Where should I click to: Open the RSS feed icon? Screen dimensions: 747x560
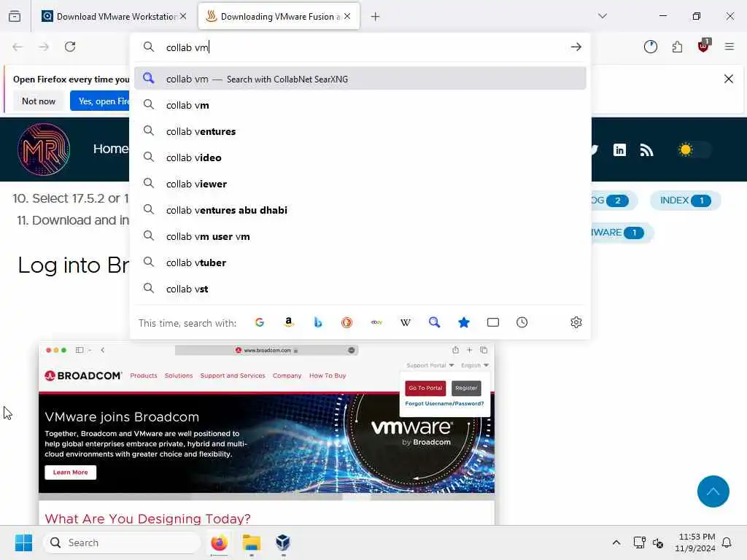[x=646, y=150]
